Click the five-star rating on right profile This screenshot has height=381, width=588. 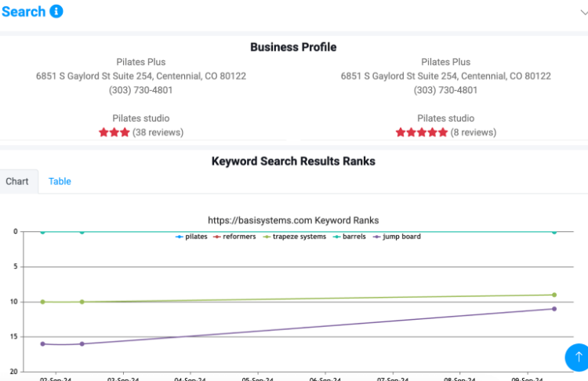click(422, 132)
